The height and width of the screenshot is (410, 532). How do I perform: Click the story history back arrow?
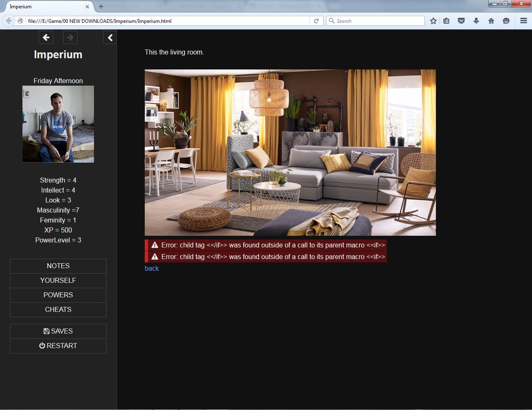[x=46, y=38]
